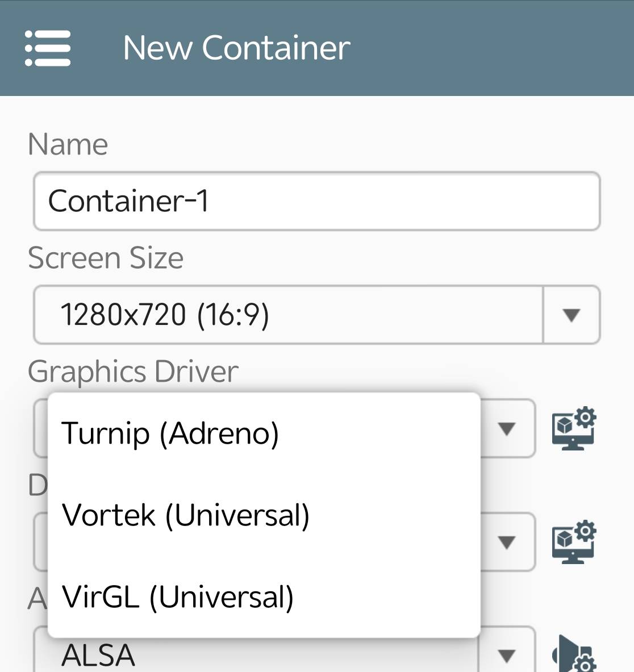Click the New Container title
634x672 pixels.
point(237,48)
